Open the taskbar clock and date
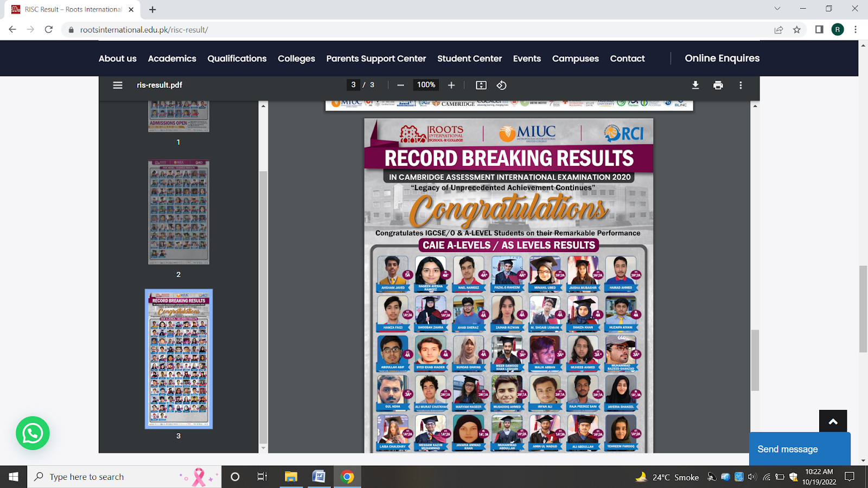868x488 pixels. click(819, 477)
